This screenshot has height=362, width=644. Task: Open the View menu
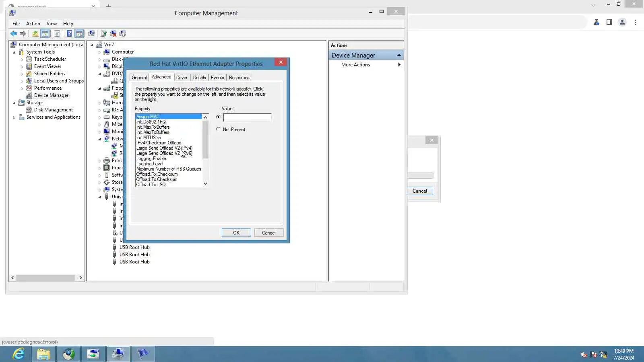52,24
